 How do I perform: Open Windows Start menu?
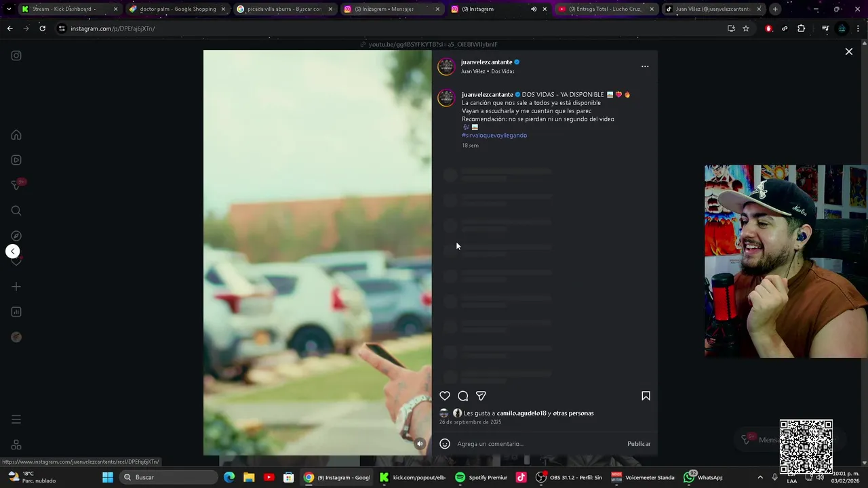click(108, 477)
